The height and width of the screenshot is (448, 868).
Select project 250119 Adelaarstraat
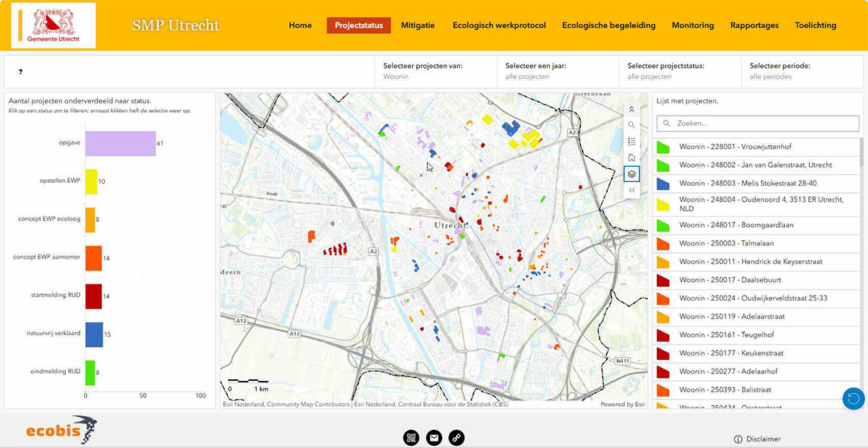point(757,316)
